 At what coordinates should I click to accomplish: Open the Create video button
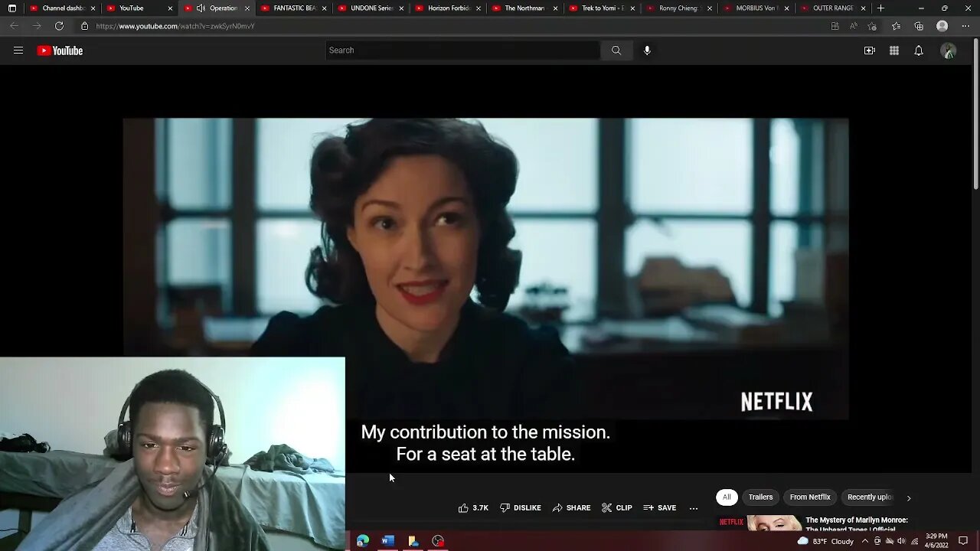[x=870, y=51]
